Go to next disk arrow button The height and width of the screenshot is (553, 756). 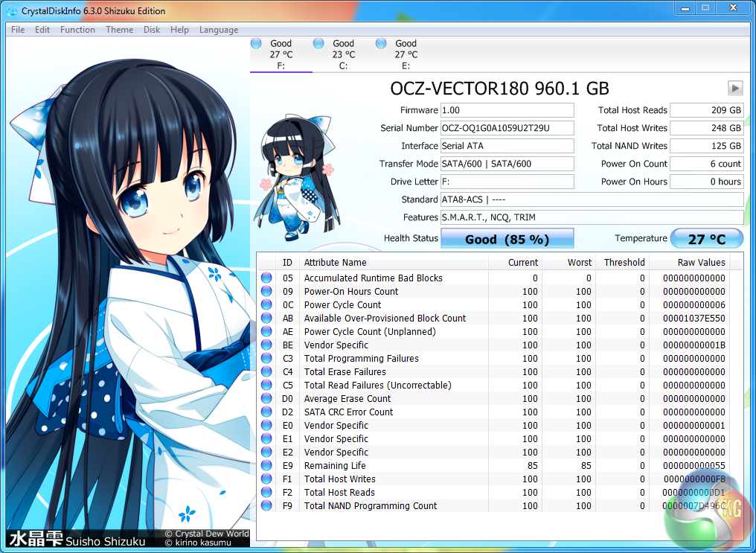[734, 89]
